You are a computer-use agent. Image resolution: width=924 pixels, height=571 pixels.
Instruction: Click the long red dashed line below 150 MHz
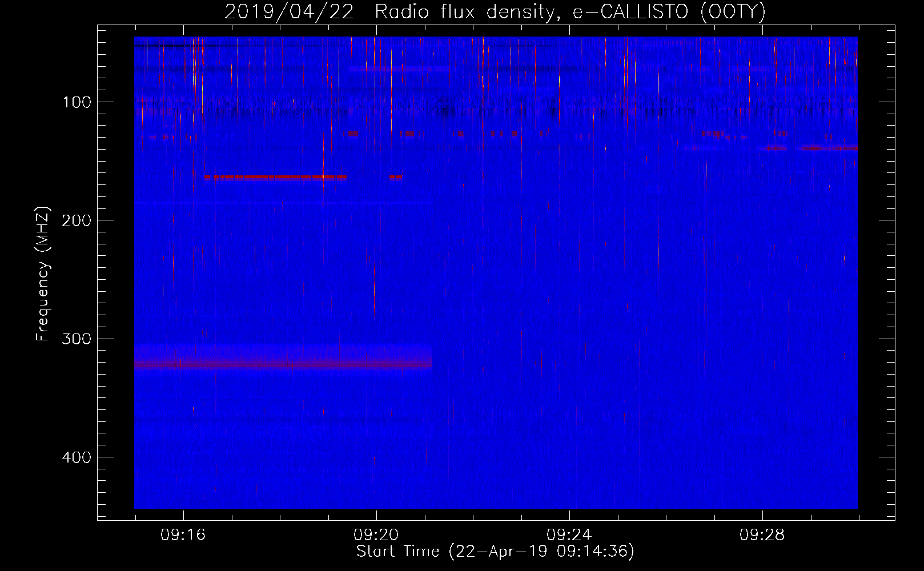tap(275, 178)
